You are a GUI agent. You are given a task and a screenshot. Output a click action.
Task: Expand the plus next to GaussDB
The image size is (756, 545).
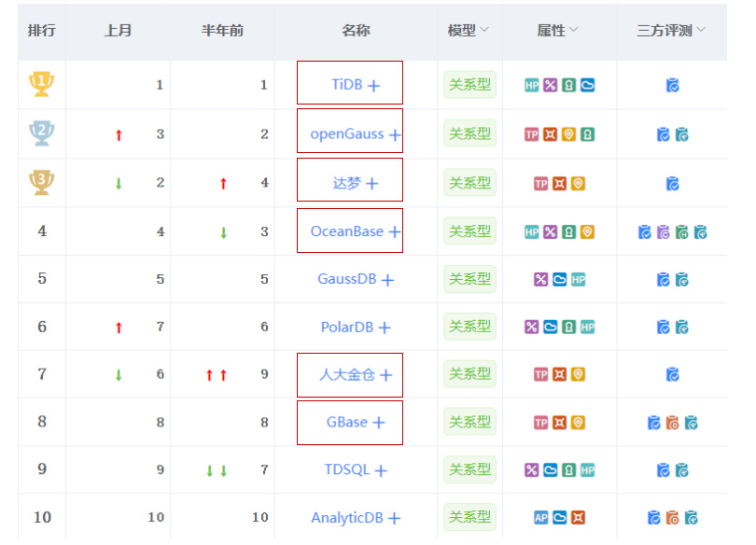(x=387, y=280)
